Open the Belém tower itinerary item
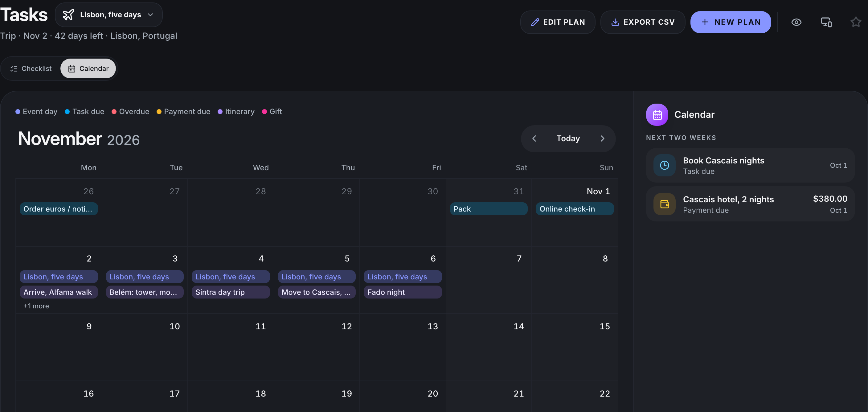Image resolution: width=868 pixels, height=412 pixels. [145, 292]
